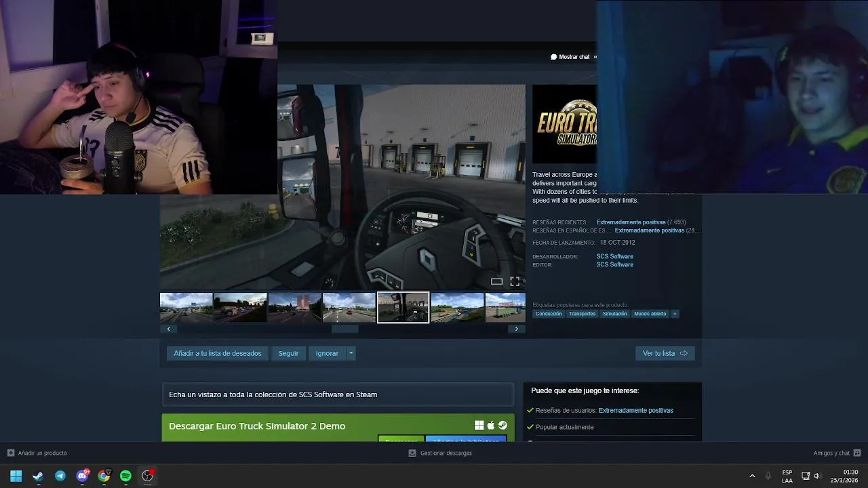Open the Mundo abierto tag
The width and height of the screenshot is (868, 488).
pos(650,314)
